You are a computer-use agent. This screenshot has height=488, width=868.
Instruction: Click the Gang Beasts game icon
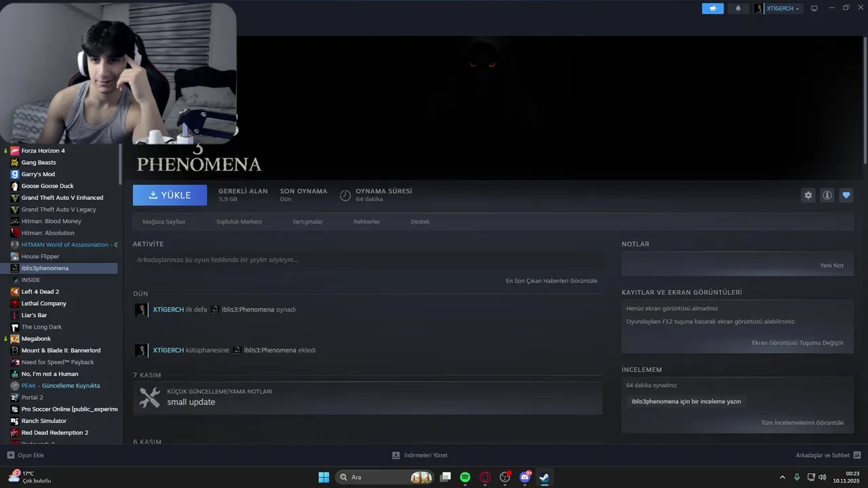tap(15, 163)
